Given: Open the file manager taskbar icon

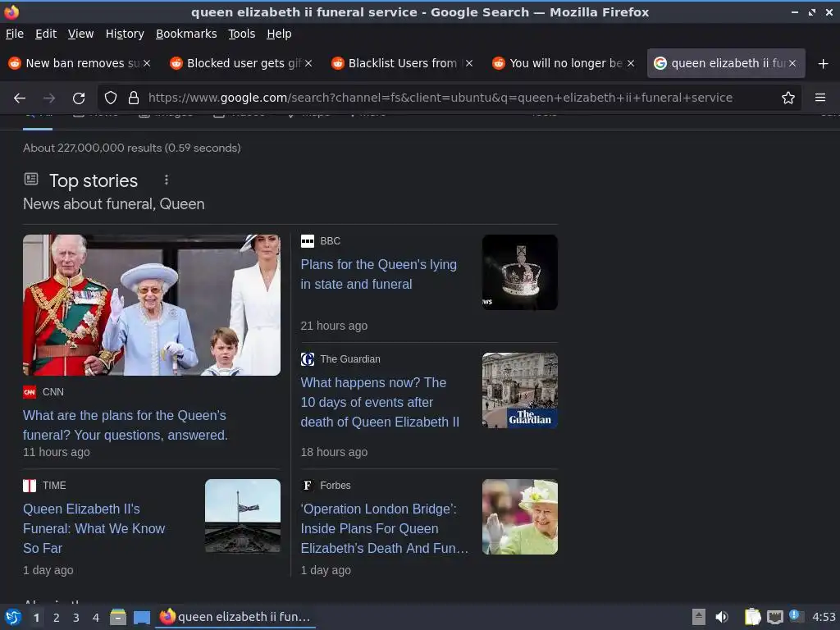Looking at the screenshot, I should pyautogui.click(x=118, y=617).
